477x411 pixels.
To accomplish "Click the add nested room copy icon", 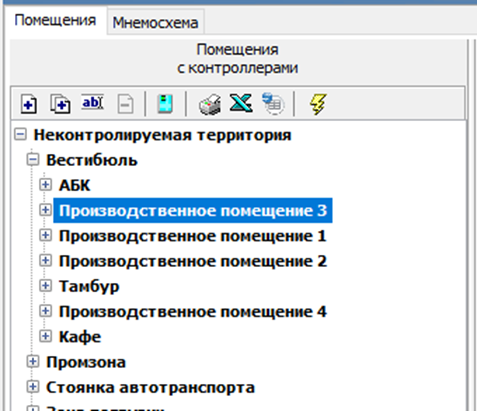I will coord(60,104).
